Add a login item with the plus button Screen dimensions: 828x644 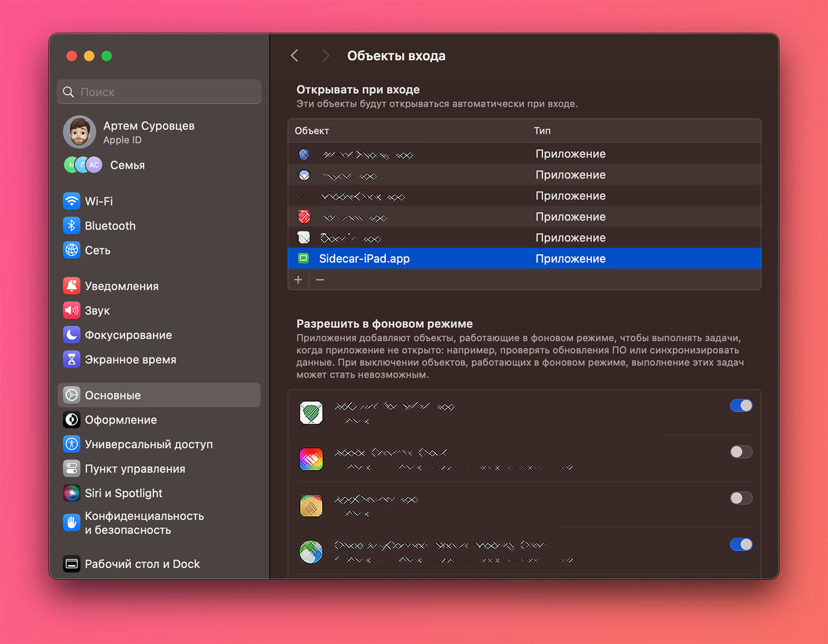[x=298, y=280]
